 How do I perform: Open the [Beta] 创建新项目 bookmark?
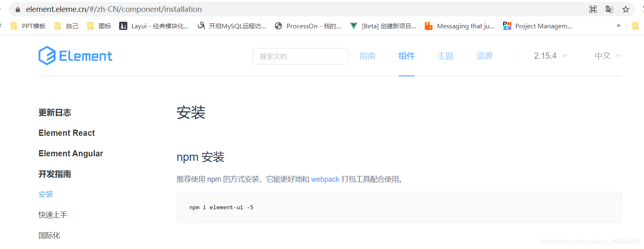click(383, 26)
